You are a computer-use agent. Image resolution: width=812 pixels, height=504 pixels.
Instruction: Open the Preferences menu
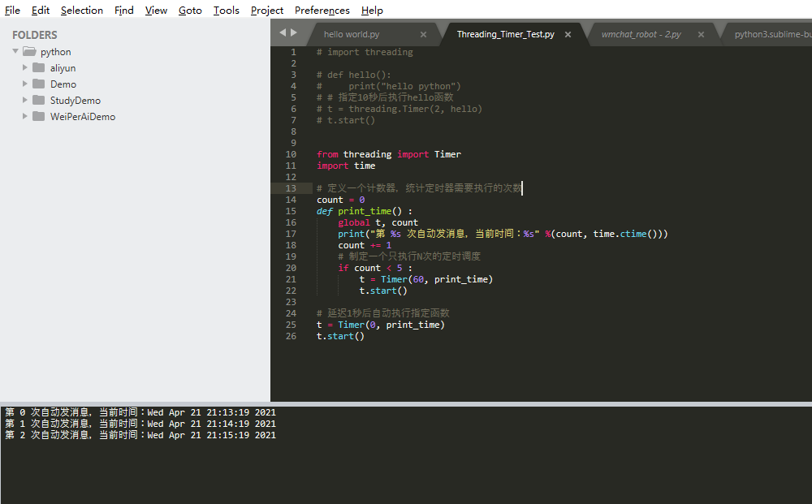[x=322, y=11]
